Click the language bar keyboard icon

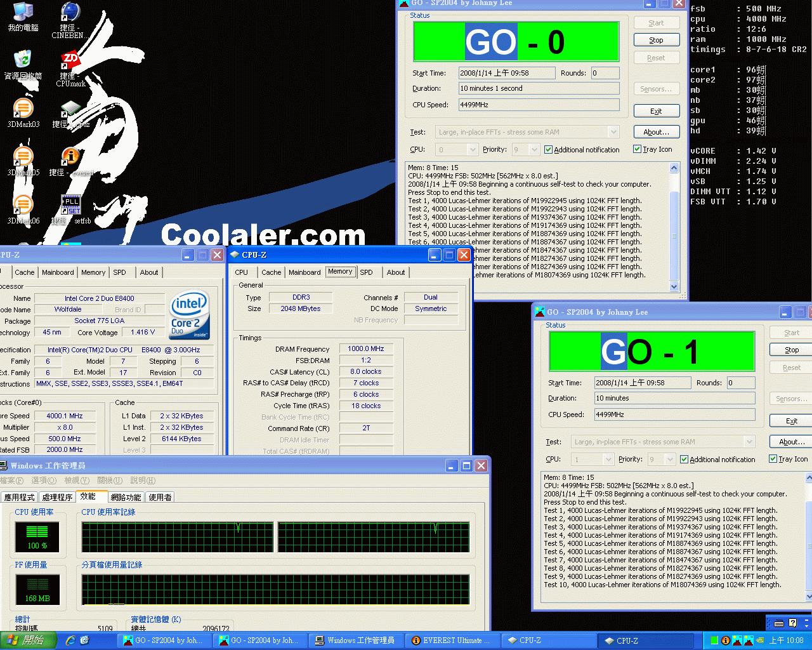779,623
